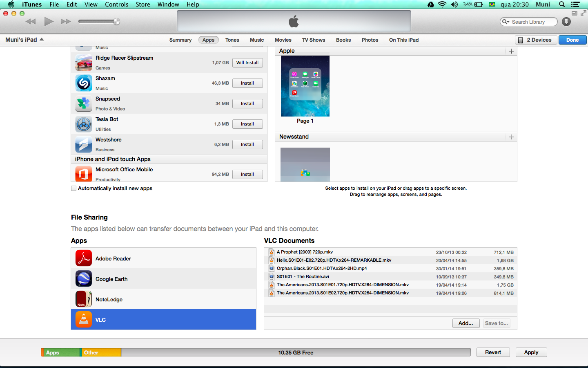Switch to the Apps tab

click(x=209, y=40)
